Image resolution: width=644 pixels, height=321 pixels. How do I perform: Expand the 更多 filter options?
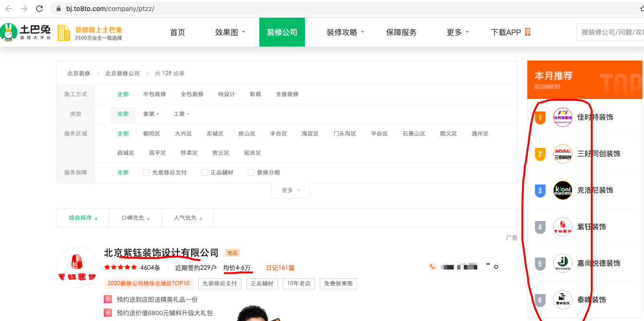(x=291, y=190)
